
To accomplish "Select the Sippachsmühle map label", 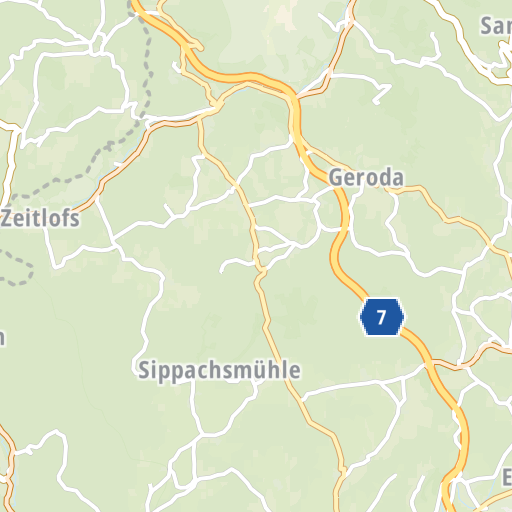I will 219,371.
